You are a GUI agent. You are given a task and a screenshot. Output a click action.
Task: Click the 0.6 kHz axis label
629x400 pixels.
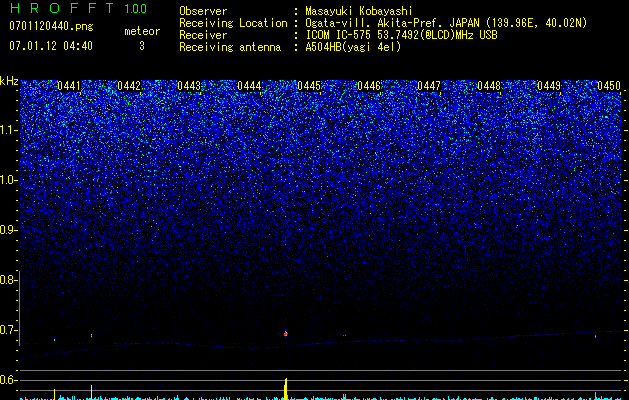pos(7,380)
